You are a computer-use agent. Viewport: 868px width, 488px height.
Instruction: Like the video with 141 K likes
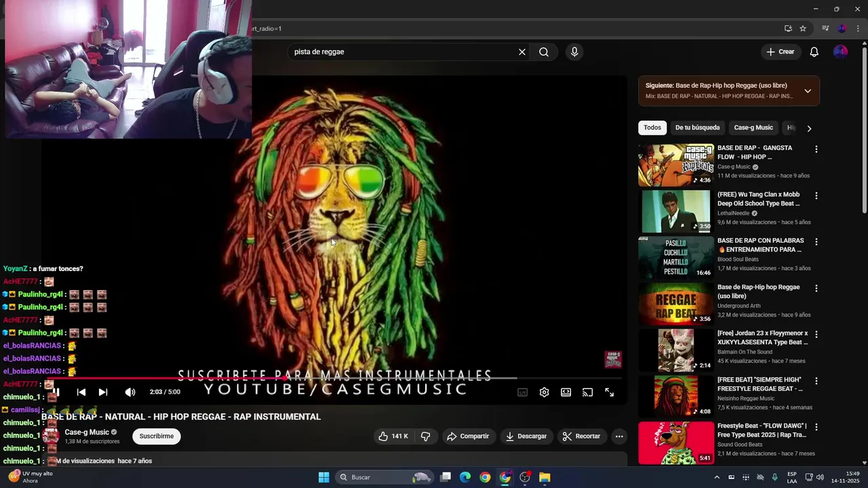pyautogui.click(x=394, y=436)
